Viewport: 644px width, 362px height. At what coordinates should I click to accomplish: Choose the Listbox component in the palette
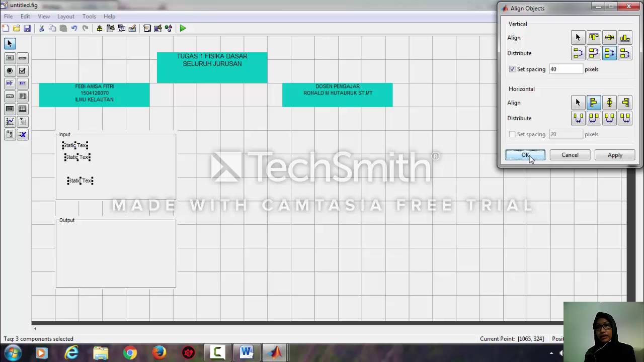22,96
